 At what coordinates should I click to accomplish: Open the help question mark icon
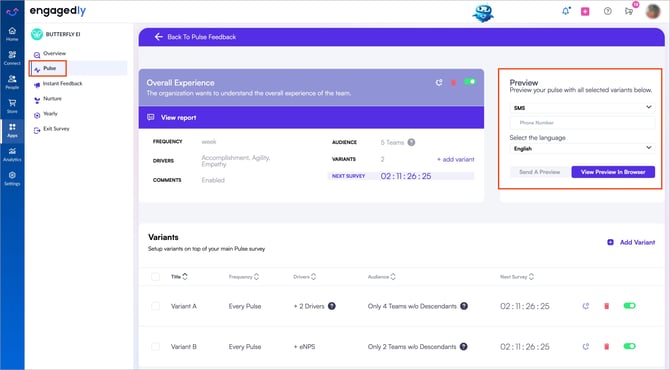pos(608,11)
